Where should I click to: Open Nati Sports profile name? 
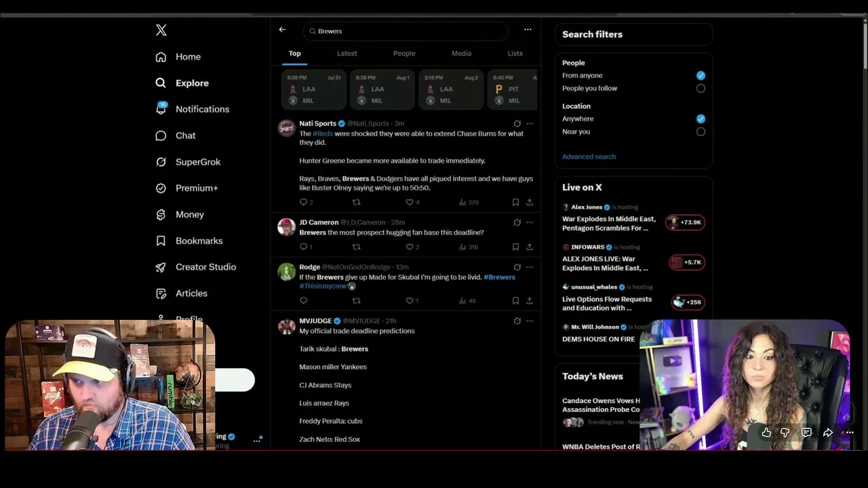point(317,123)
